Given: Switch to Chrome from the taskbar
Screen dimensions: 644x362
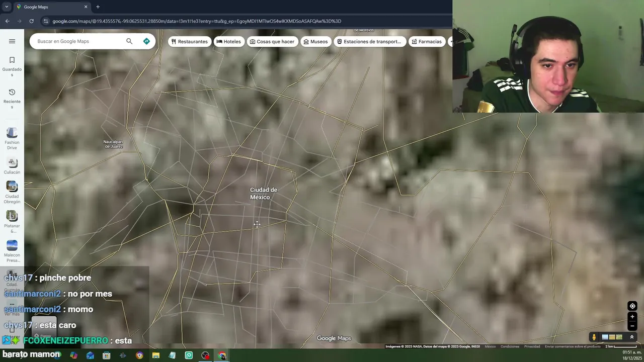Looking at the screenshot, I should point(222,355).
